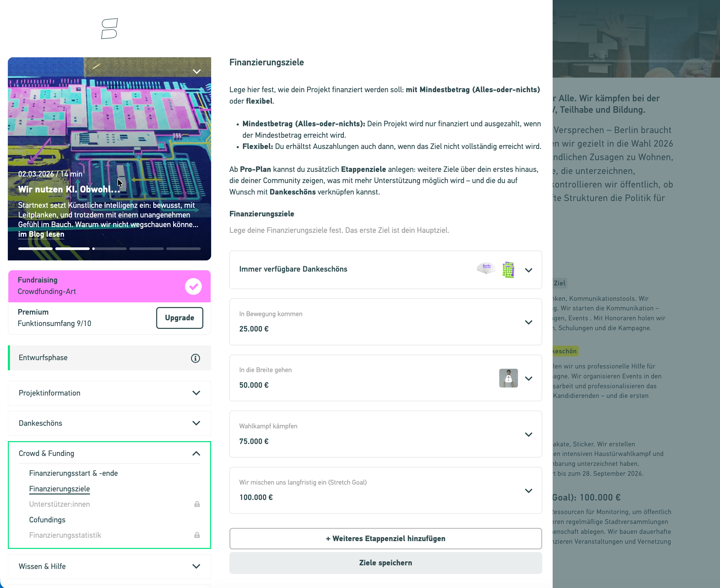
Task: Click the locked reward image in In die Breite gehen
Action: 508,378
